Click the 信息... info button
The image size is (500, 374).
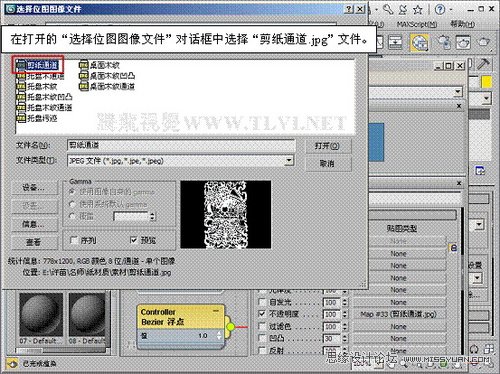[x=34, y=224]
